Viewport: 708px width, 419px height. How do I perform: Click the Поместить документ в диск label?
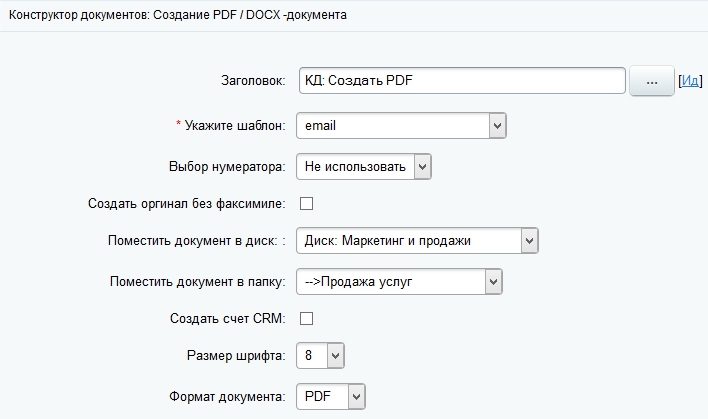point(197,241)
